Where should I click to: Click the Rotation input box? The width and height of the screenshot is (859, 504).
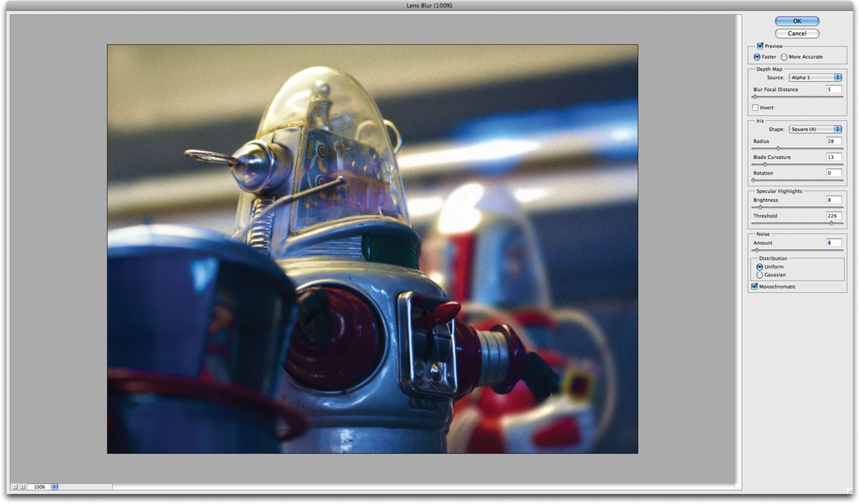pos(835,173)
